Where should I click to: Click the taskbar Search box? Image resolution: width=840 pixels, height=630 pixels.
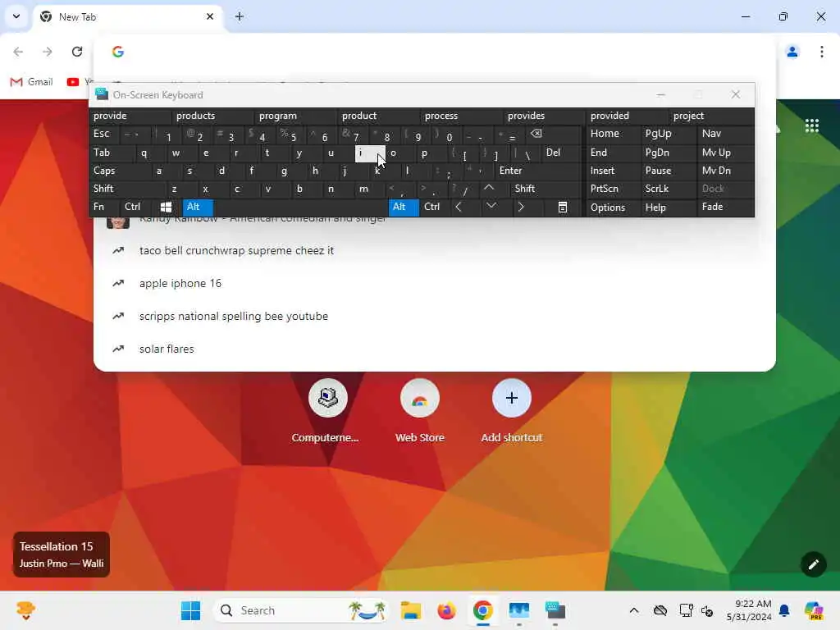(301, 610)
